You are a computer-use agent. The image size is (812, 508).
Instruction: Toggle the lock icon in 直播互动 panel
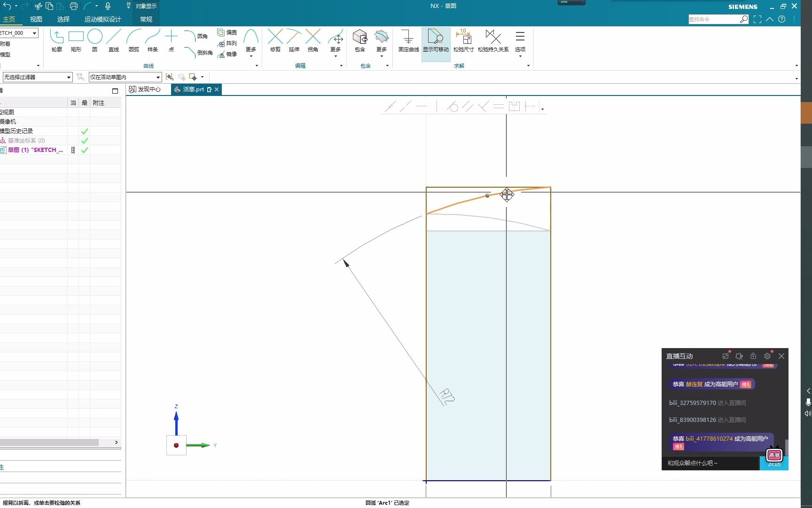point(753,356)
